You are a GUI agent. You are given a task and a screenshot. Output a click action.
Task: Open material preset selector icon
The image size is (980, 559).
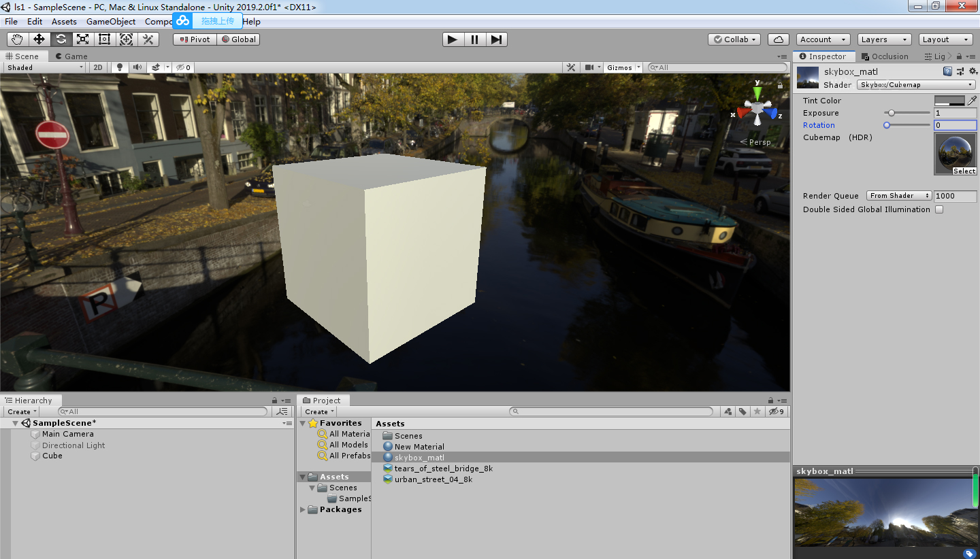(960, 71)
